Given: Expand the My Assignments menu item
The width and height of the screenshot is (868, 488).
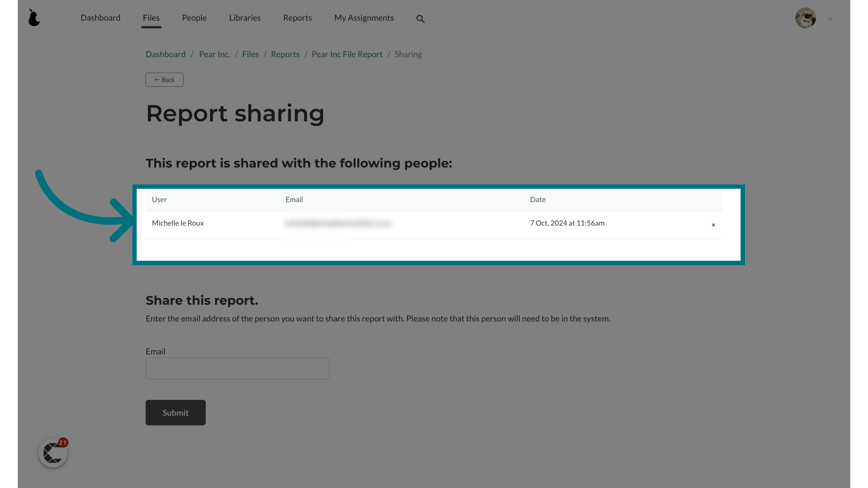Looking at the screenshot, I should pyautogui.click(x=363, y=17).
